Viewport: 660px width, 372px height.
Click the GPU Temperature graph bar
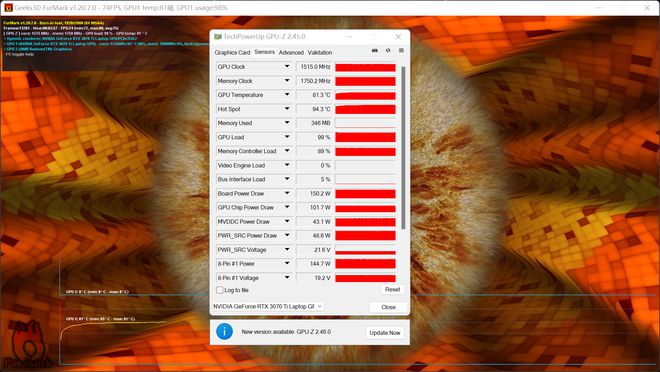[x=365, y=95]
